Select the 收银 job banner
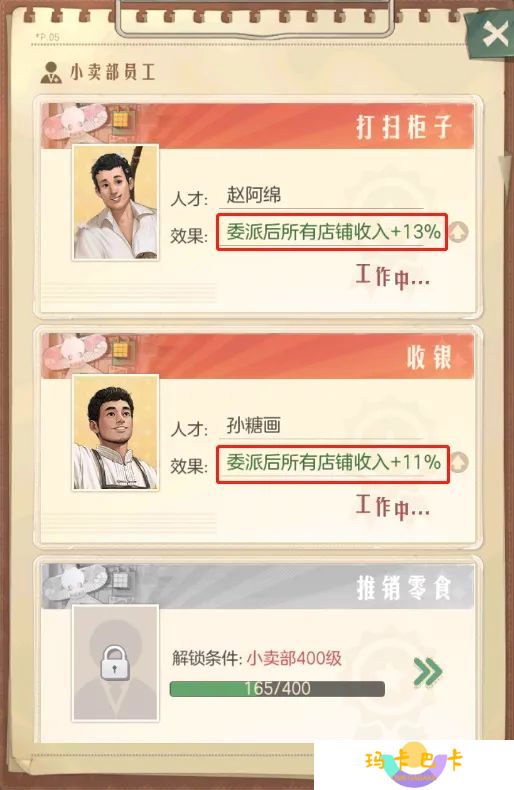The image size is (514, 790). [x=258, y=356]
